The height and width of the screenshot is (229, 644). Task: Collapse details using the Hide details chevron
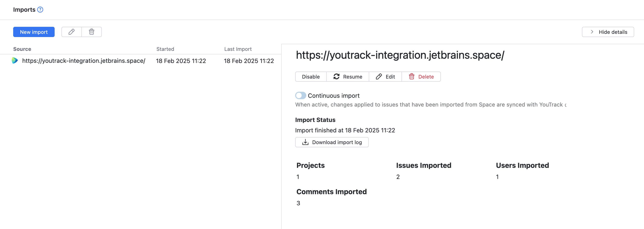tap(592, 32)
